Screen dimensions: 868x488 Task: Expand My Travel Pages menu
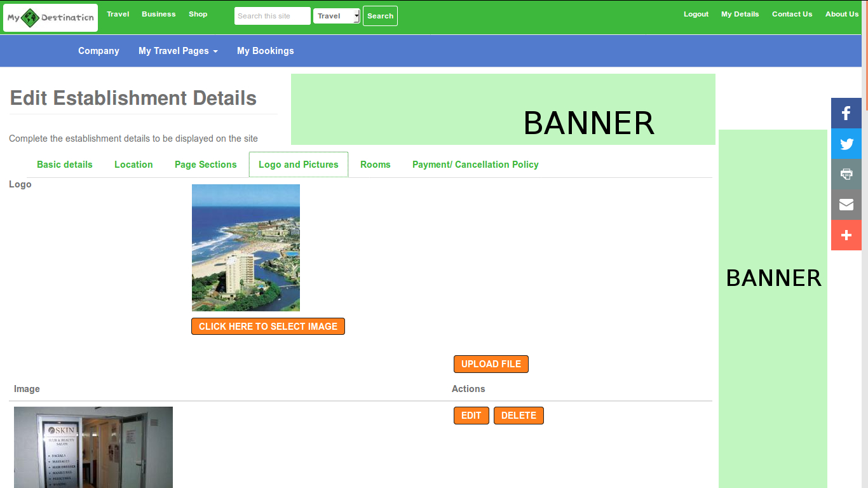coord(178,51)
